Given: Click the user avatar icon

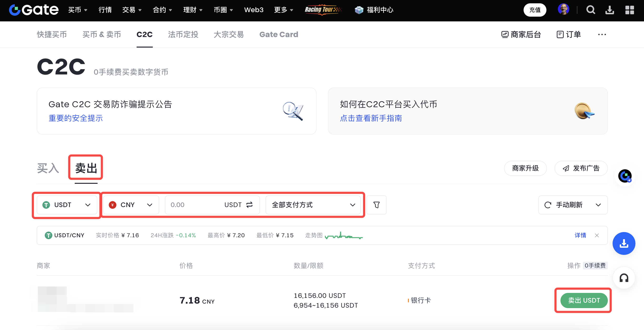Looking at the screenshot, I should click(x=564, y=10).
